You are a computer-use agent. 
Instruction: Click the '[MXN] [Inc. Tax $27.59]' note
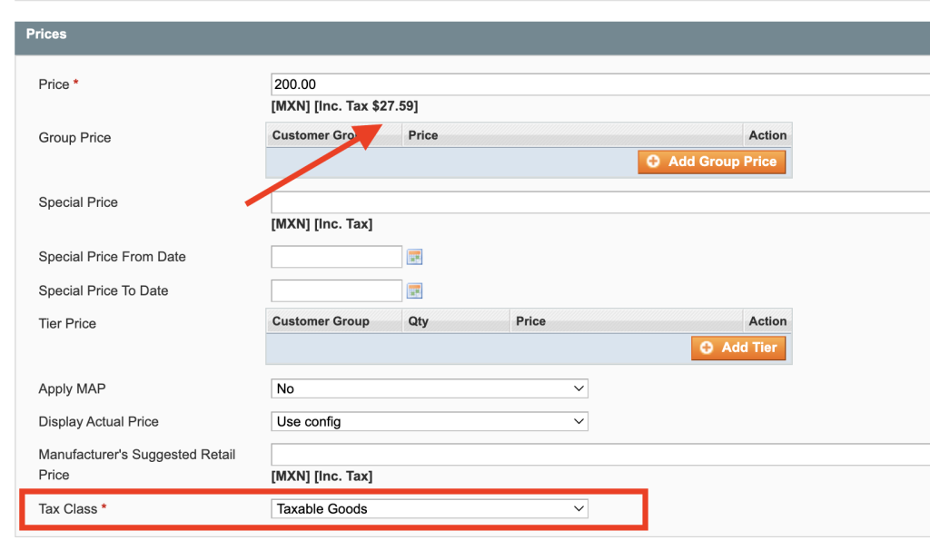[x=344, y=106]
